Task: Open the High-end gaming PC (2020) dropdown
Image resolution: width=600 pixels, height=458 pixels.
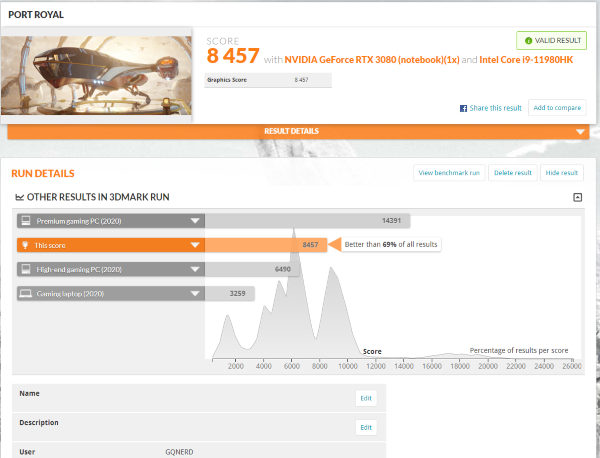Action: pos(111,269)
